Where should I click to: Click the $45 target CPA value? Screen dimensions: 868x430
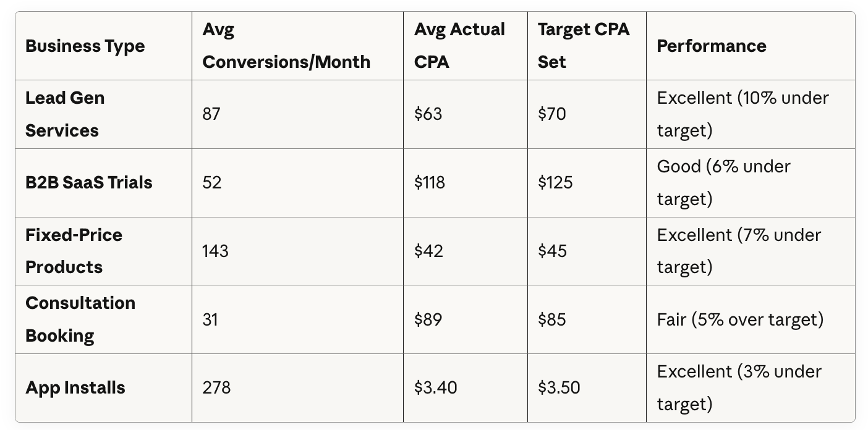coord(552,251)
